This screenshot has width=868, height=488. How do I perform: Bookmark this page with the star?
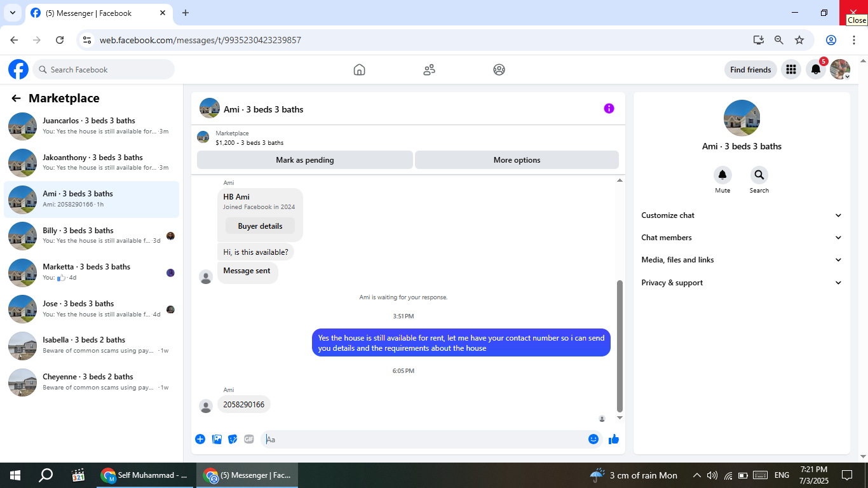pos(799,40)
